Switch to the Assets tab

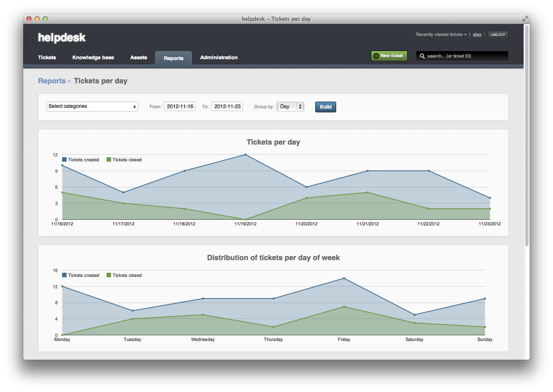138,58
